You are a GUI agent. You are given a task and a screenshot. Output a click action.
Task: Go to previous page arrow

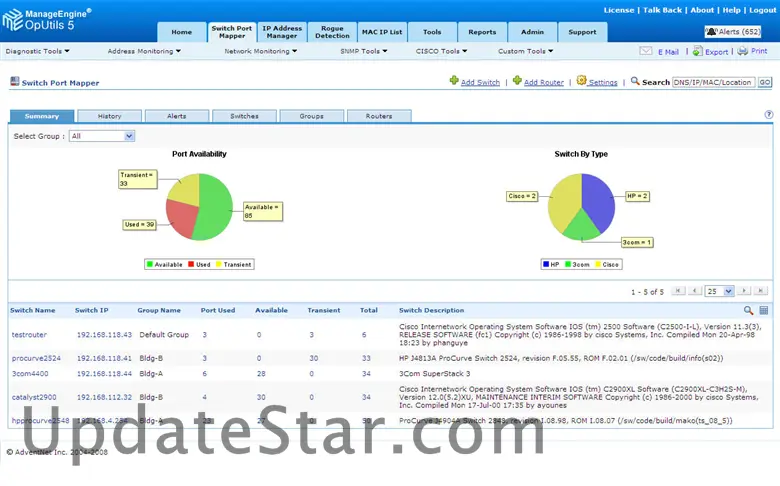[695, 291]
